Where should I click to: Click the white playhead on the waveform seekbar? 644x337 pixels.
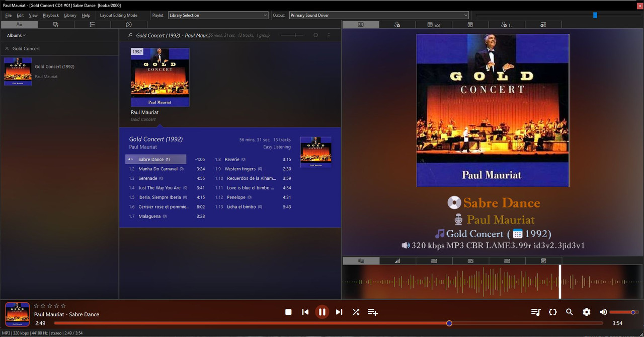(560, 282)
